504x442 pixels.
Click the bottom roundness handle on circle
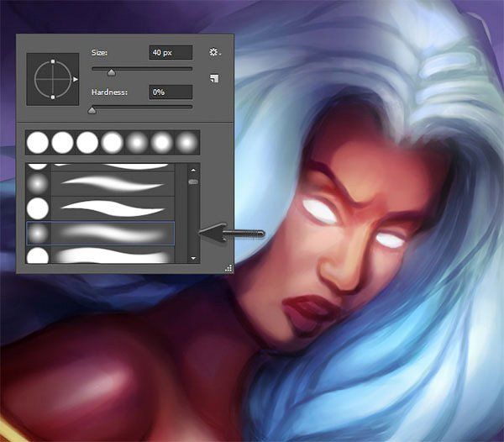(53, 97)
